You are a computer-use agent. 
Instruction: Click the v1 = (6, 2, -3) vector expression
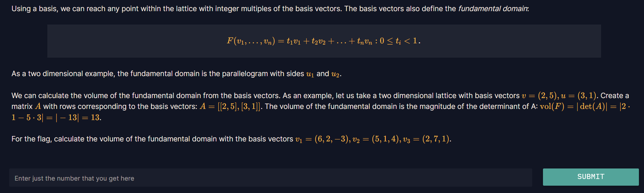pyautogui.click(x=323, y=139)
